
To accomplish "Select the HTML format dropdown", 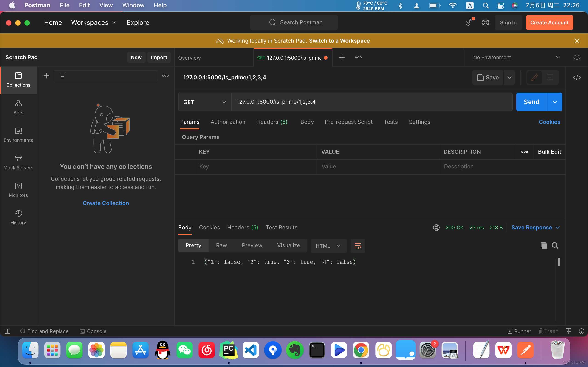I will click(x=328, y=246).
